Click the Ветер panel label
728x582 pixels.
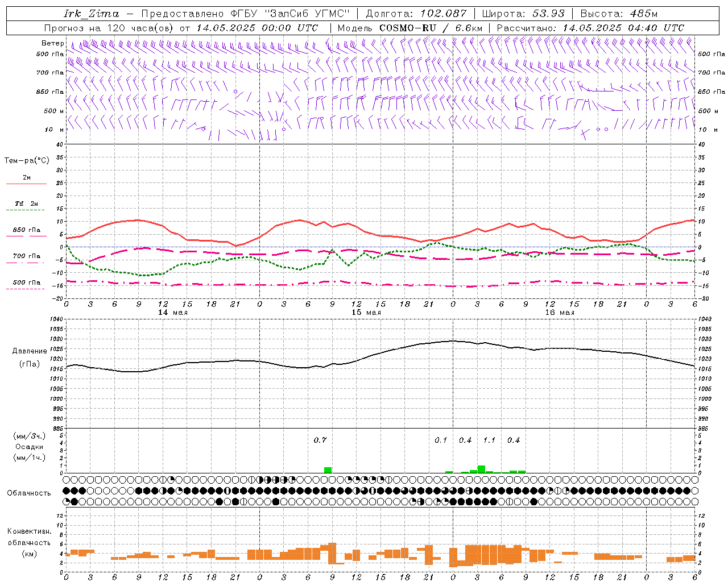click(52, 43)
